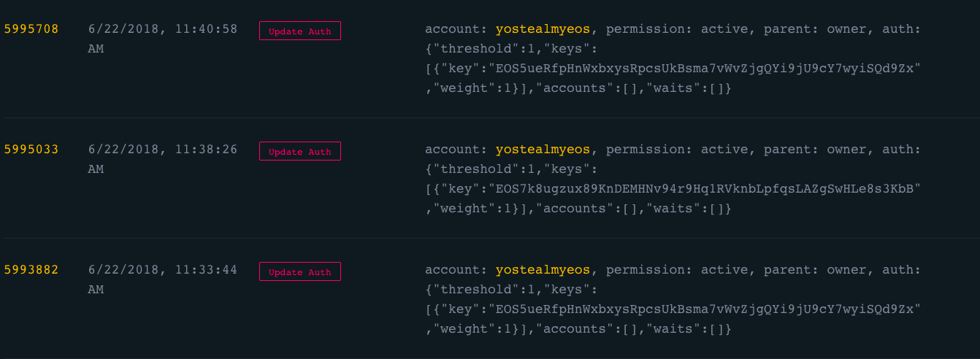Viewport: 980px width, 359px height.
Task: Open block 5995033 link
Action: click(31, 150)
